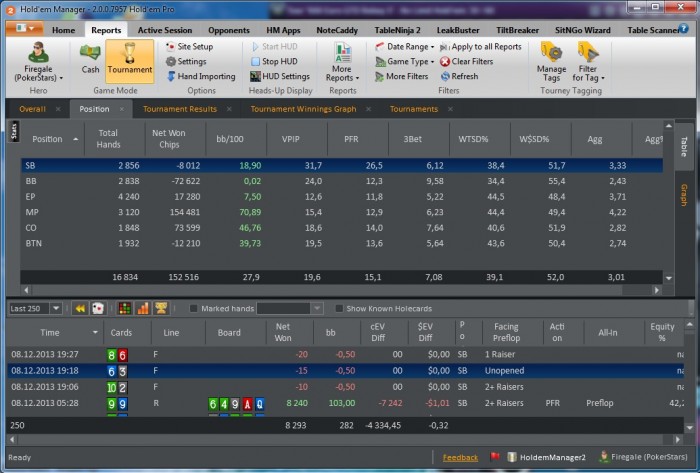This screenshot has width=700, height=473.
Task: Click the colored grid matrix icon
Action: click(x=125, y=308)
